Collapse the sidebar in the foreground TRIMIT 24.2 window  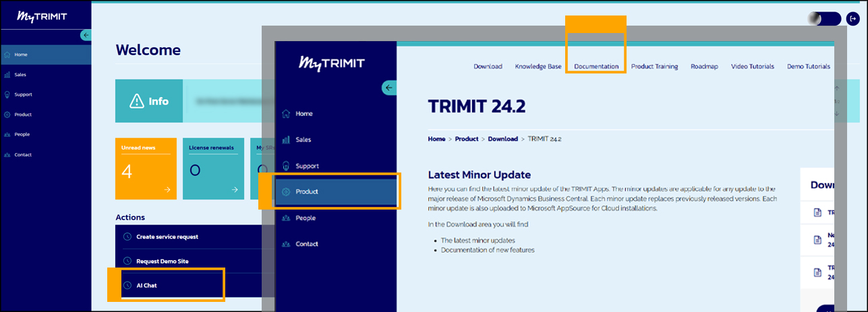coord(388,88)
